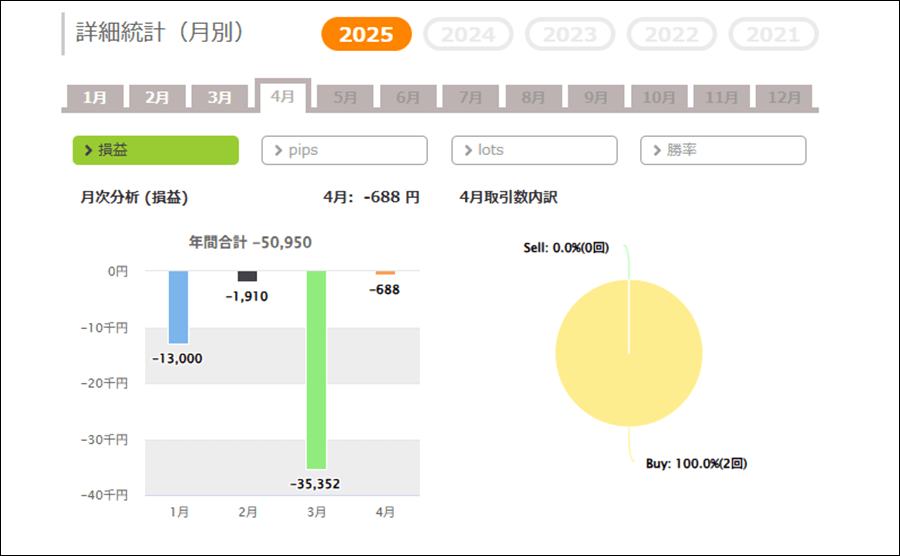Show statistics for 2021
This screenshot has width=900, height=556.
pos(773,34)
